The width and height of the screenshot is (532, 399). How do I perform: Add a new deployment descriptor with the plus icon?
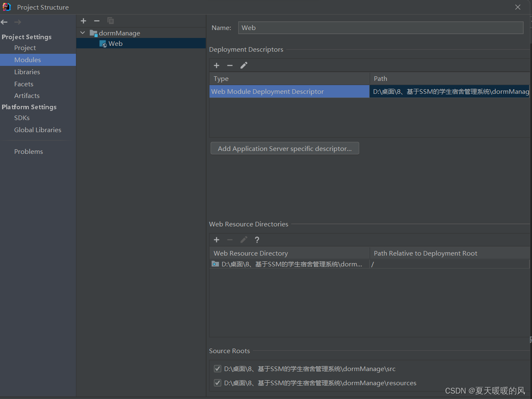[x=216, y=65]
